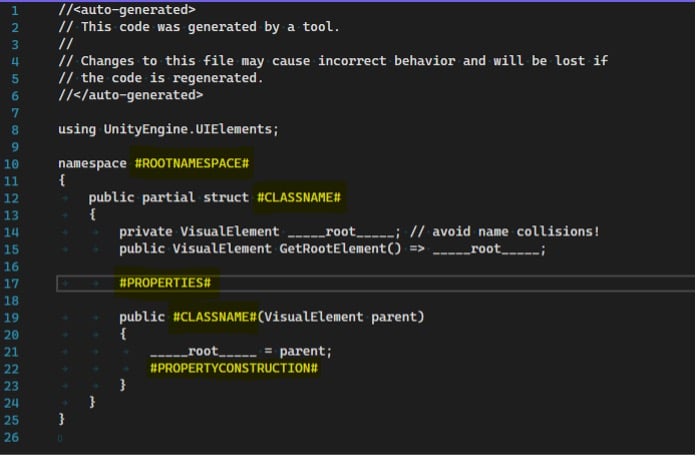Click line number 26 at the end
This screenshot has height=456, width=696.
[x=11, y=437]
